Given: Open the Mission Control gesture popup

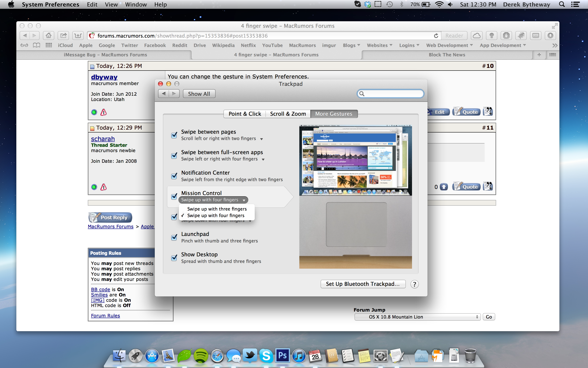Looking at the screenshot, I should point(213,200).
